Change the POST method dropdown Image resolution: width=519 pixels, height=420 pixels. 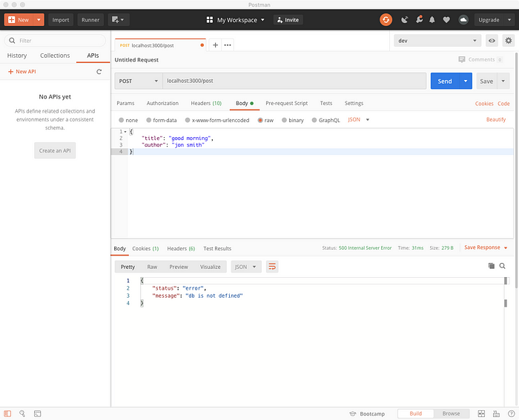click(139, 81)
